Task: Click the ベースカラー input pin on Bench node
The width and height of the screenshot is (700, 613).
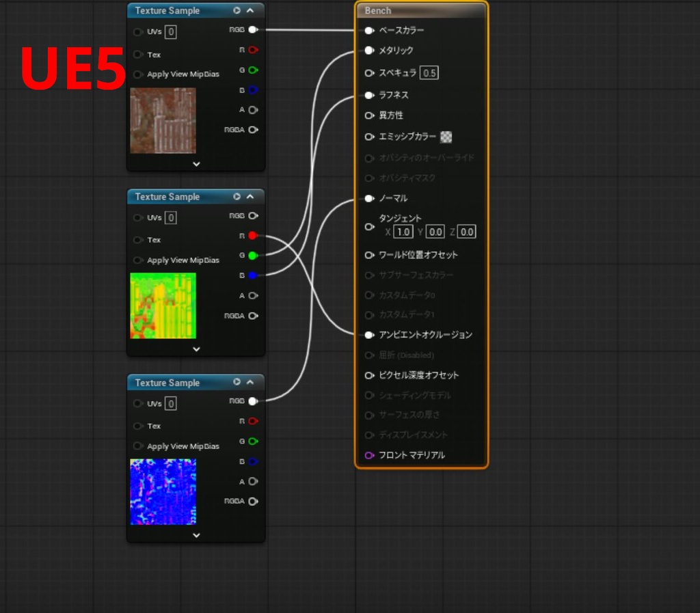Action: click(368, 30)
